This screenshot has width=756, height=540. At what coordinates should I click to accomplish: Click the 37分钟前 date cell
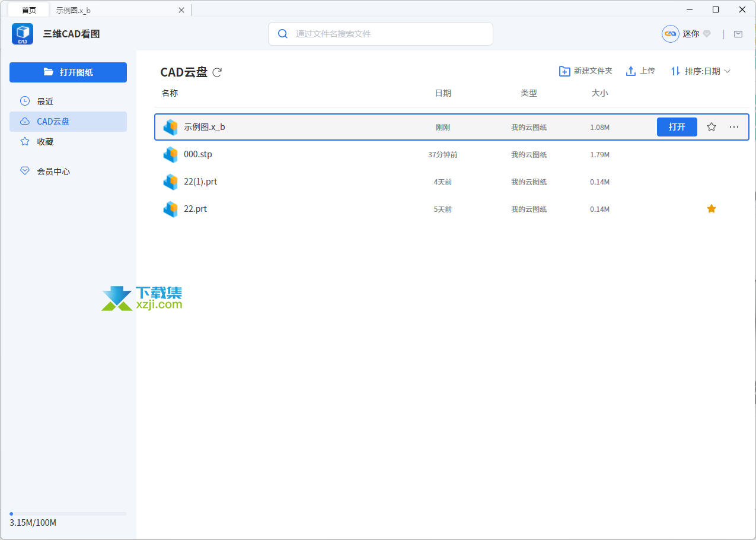(x=442, y=155)
